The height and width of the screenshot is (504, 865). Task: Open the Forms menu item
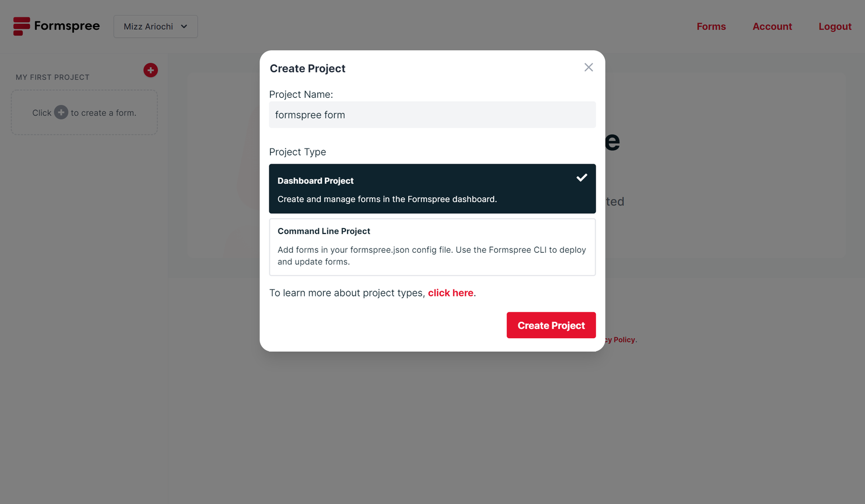coord(711,26)
